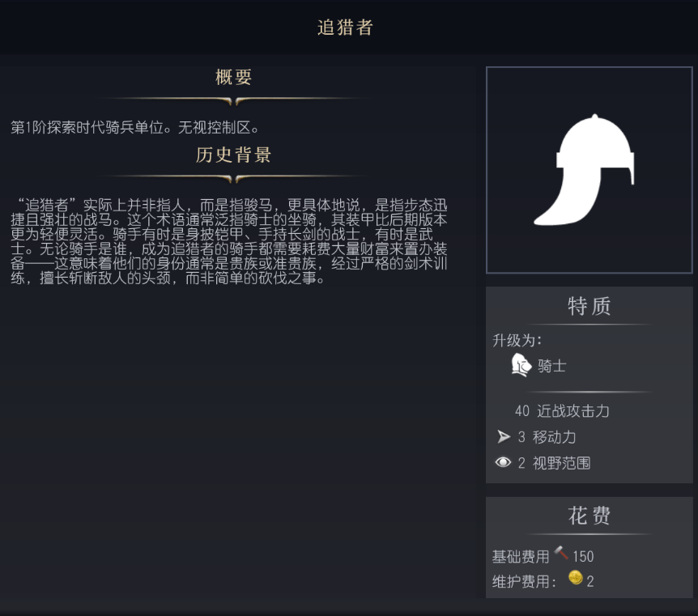The width and height of the screenshot is (698, 616).
Task: Click the Knight helmet icon under 升级为
Action: [520, 366]
